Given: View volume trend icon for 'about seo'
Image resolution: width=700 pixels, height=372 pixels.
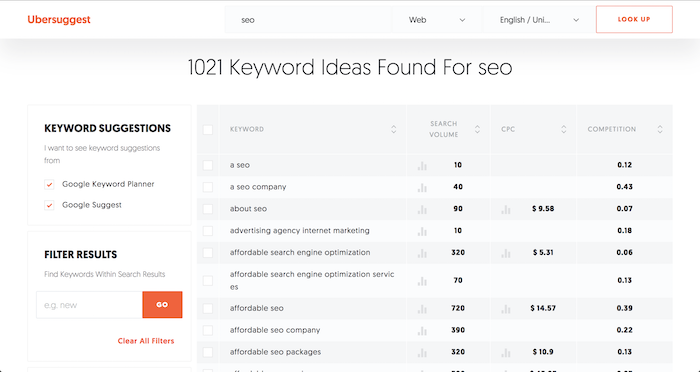Looking at the screenshot, I should tap(422, 209).
